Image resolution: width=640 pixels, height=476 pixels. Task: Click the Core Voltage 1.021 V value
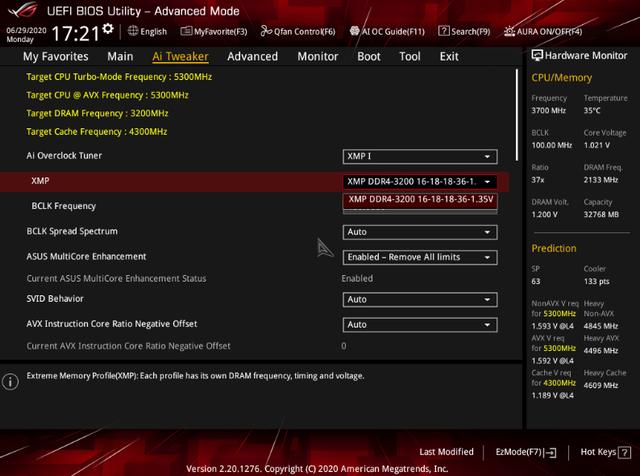596,145
